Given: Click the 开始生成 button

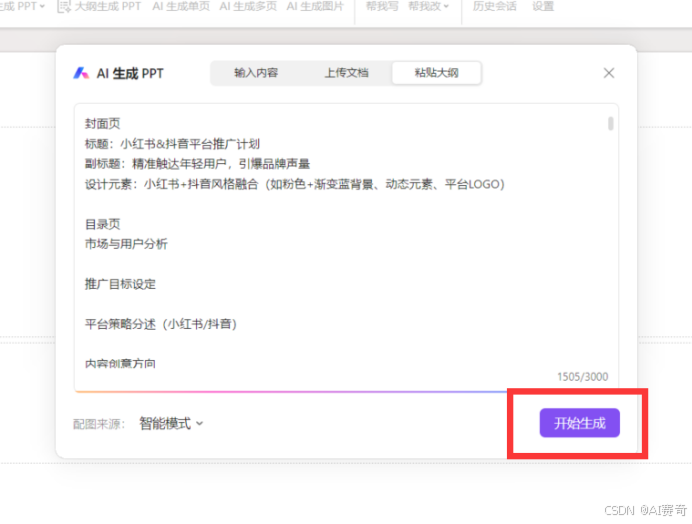Looking at the screenshot, I should coord(579,423).
